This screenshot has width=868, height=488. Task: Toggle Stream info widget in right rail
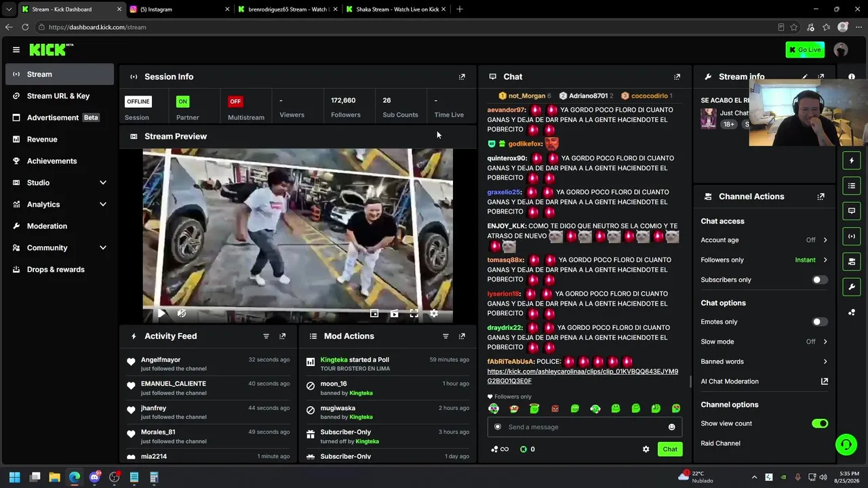[852, 287]
